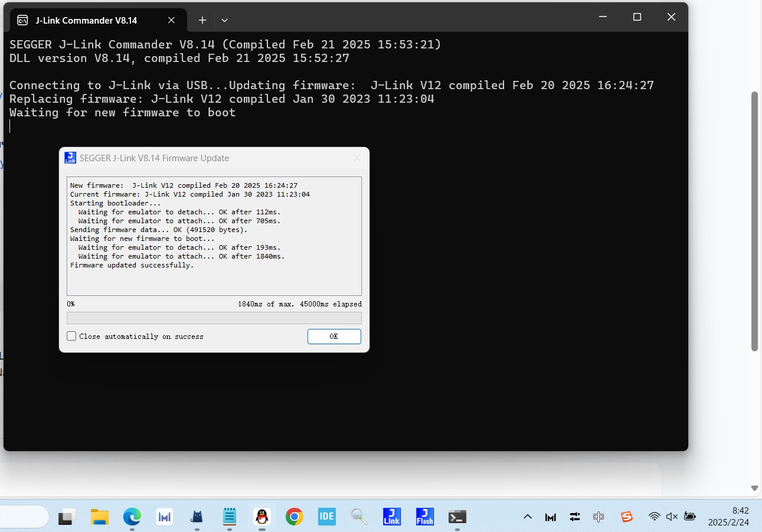Open J-Link app from the taskbar
This screenshot has height=532, width=762.
tap(392, 517)
